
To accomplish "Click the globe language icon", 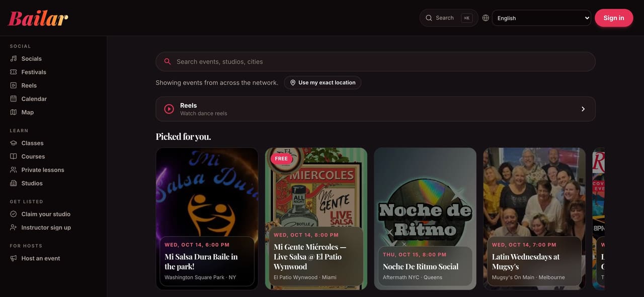I will coord(486,18).
